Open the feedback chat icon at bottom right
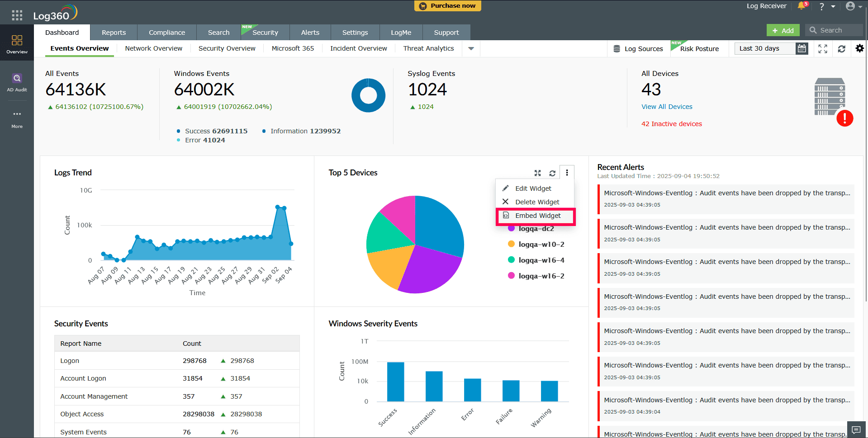The width and height of the screenshot is (868, 438). click(x=856, y=430)
